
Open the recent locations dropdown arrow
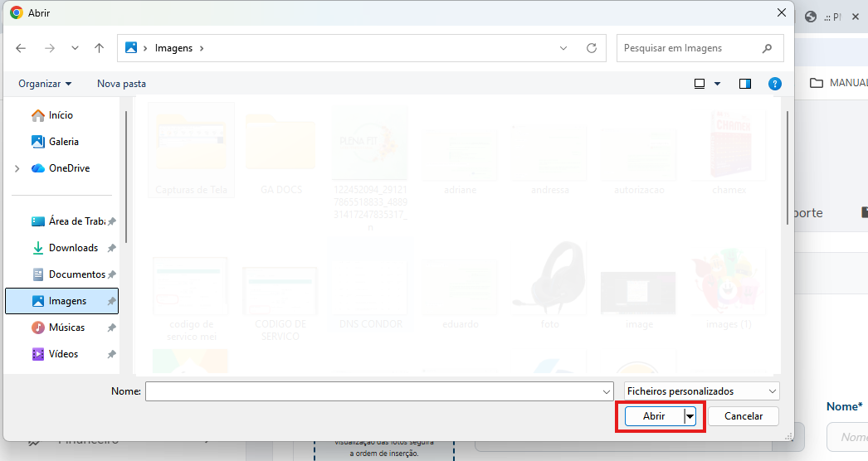pos(75,48)
